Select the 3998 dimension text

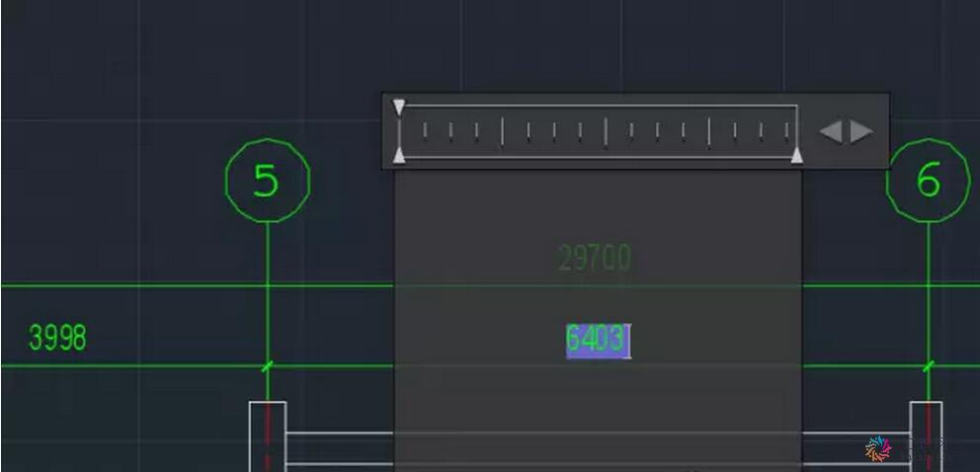[57, 338]
